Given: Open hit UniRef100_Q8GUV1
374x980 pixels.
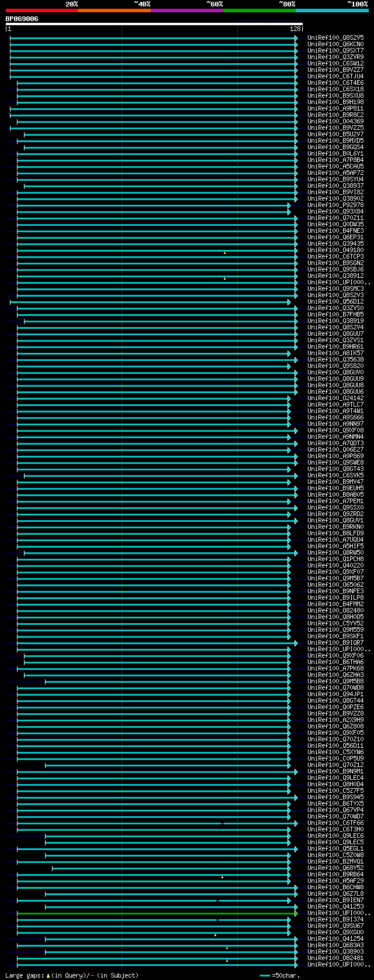Looking at the screenshot, I should pyautogui.click(x=335, y=520).
